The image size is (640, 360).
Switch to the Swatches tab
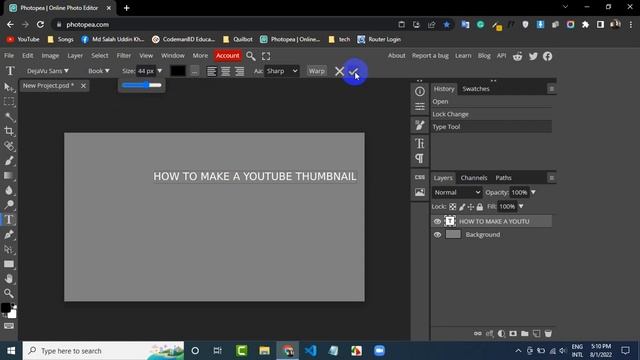[476, 89]
